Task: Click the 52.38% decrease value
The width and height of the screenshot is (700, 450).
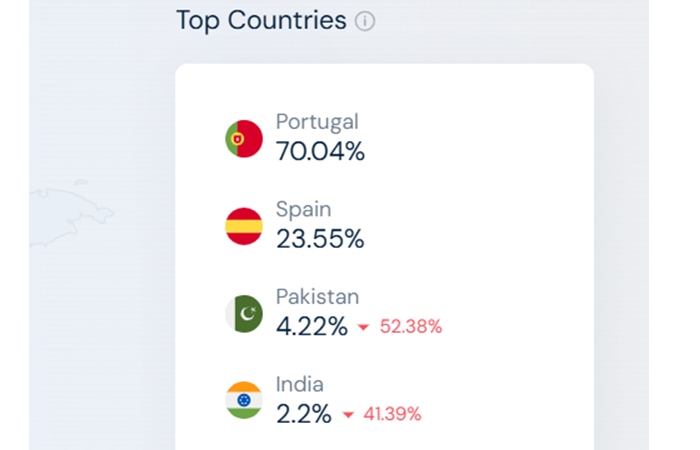Action: [411, 326]
